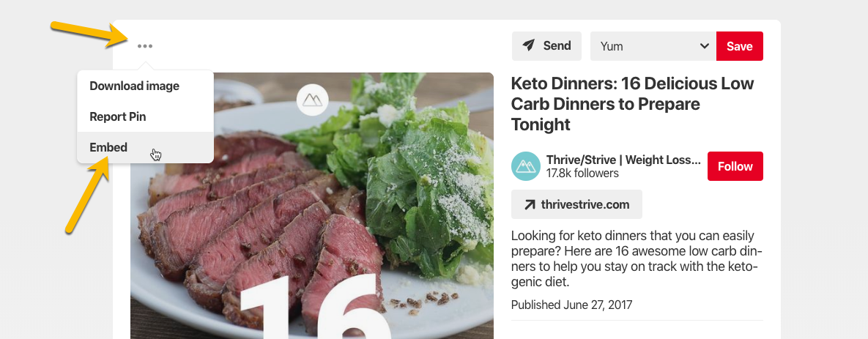
Task: Open the Keto Dinners pin title
Action: (632, 103)
